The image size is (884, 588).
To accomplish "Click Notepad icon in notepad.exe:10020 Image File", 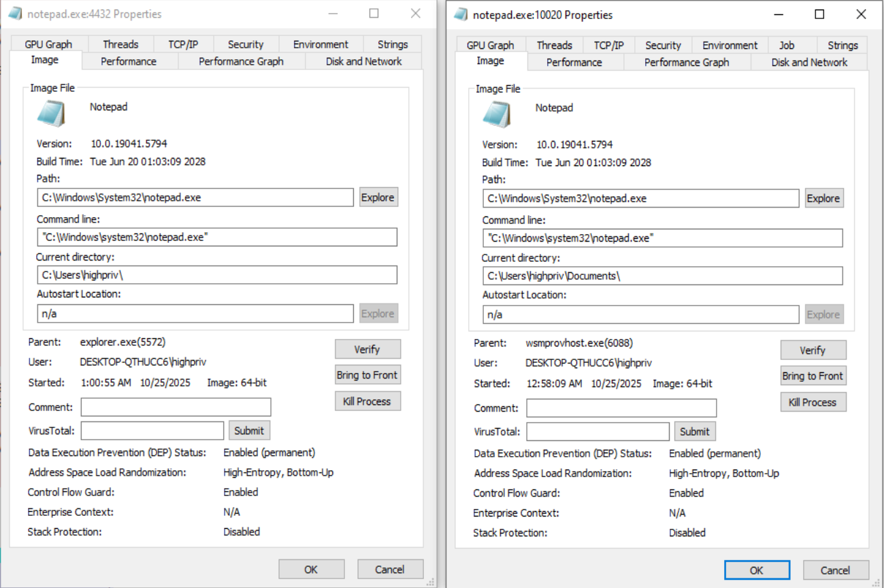I will [x=497, y=114].
